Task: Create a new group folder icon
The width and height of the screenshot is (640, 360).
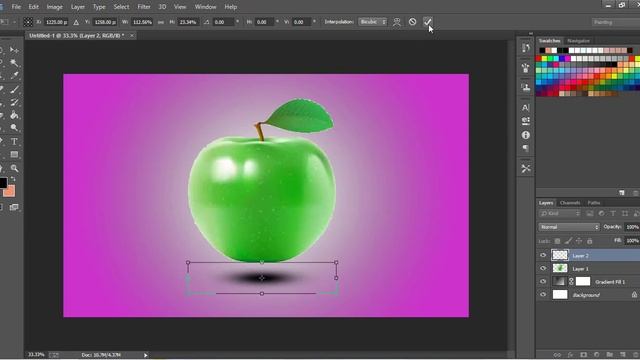Action: 609,355
